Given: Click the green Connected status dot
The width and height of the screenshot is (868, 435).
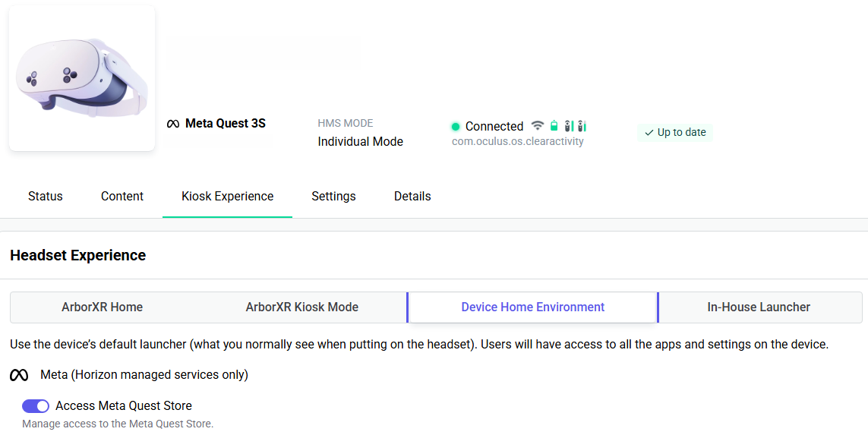Looking at the screenshot, I should pyautogui.click(x=456, y=127).
